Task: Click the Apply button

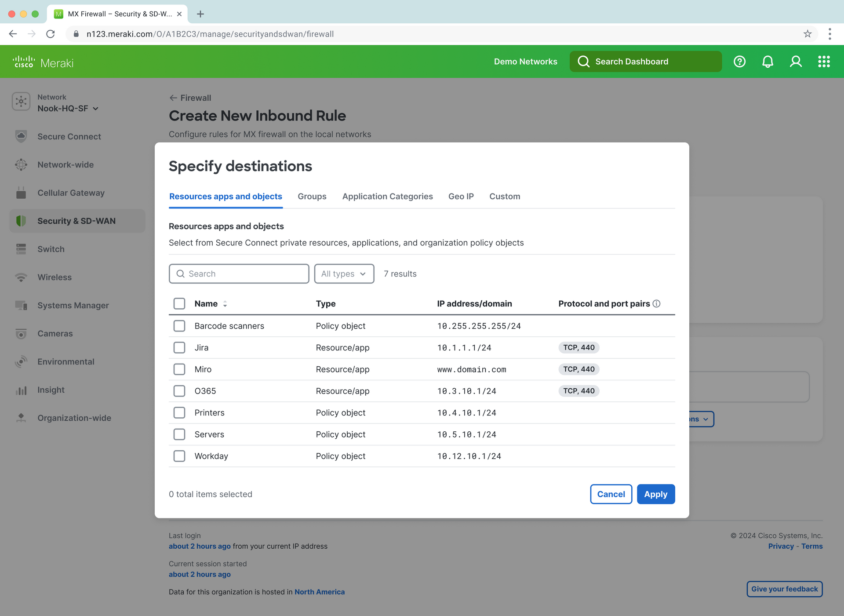Action: [656, 494]
